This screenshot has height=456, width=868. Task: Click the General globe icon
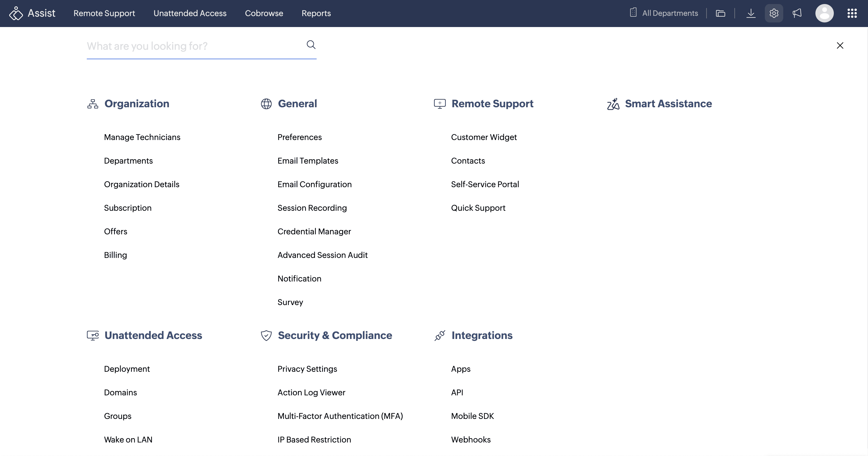pos(266,104)
